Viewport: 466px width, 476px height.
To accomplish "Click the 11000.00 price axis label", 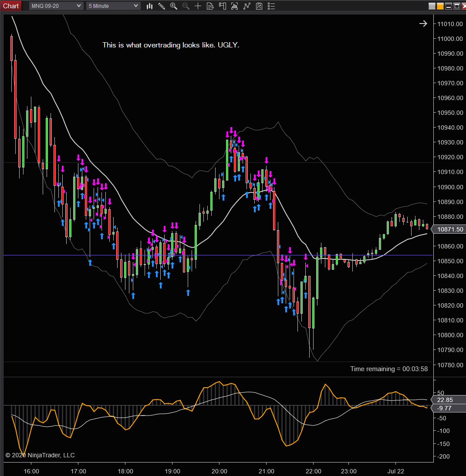I will tap(450, 39).
